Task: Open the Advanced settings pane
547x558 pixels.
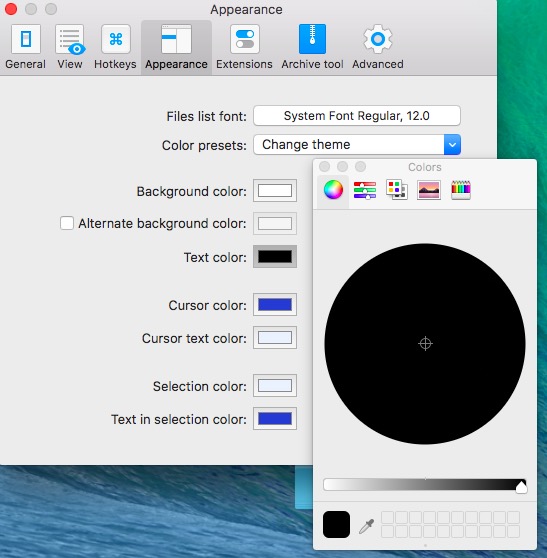Action: (378, 47)
